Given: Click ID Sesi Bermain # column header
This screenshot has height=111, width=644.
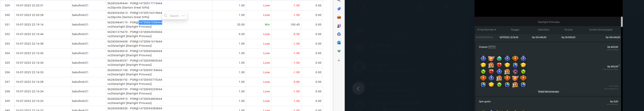Looking at the screenshot, I should click(x=487, y=30).
